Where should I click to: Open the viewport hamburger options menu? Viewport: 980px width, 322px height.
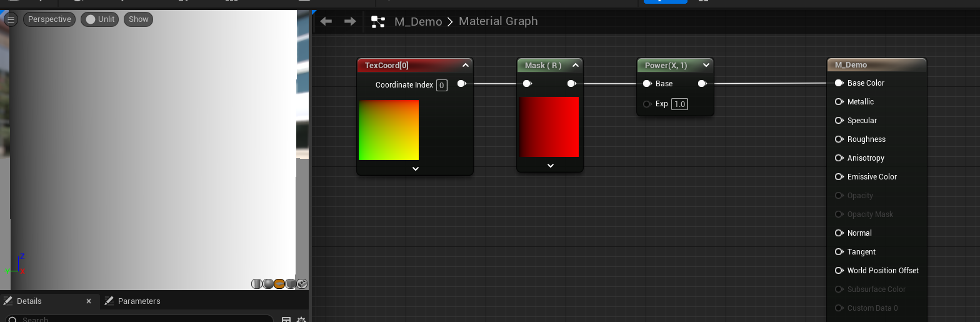click(11, 19)
